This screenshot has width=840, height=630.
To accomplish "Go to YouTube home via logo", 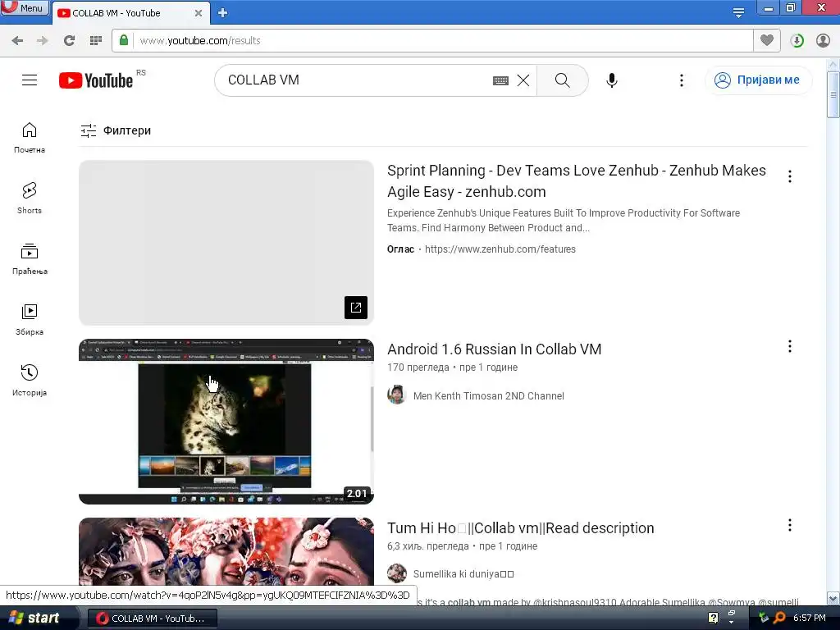I will point(96,80).
